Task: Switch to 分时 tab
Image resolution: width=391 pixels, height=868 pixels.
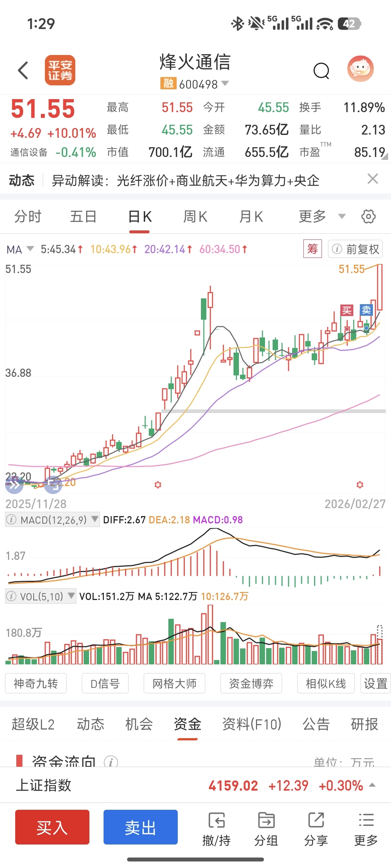Action: point(28,217)
